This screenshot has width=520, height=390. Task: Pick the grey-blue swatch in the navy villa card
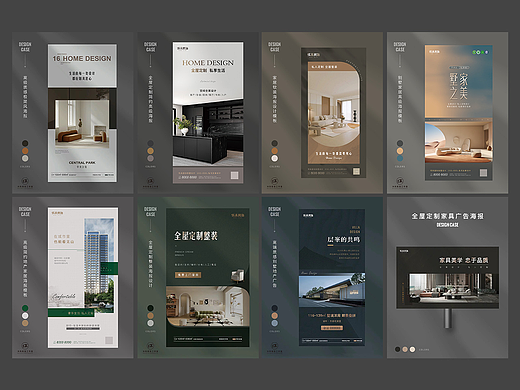click(x=275, y=323)
